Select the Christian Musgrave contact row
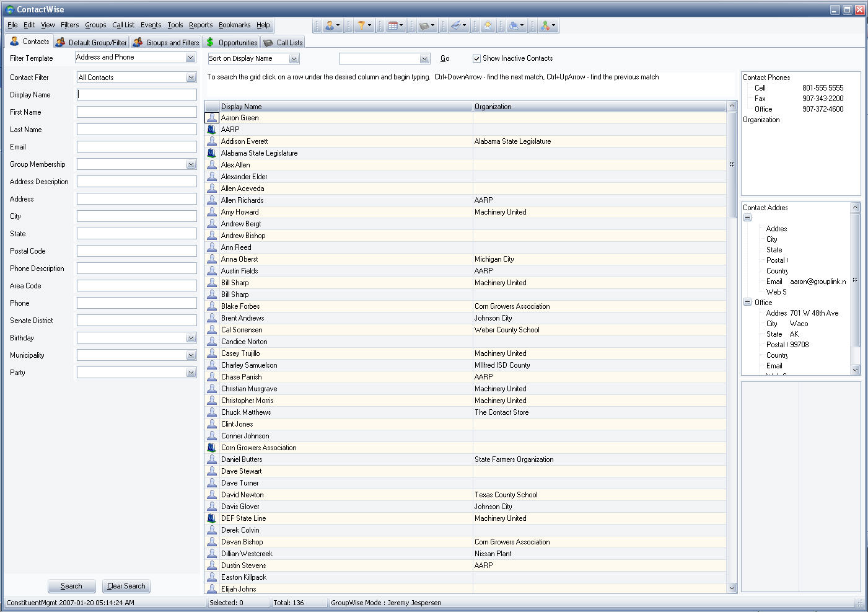The width and height of the screenshot is (868, 612). tap(465, 389)
